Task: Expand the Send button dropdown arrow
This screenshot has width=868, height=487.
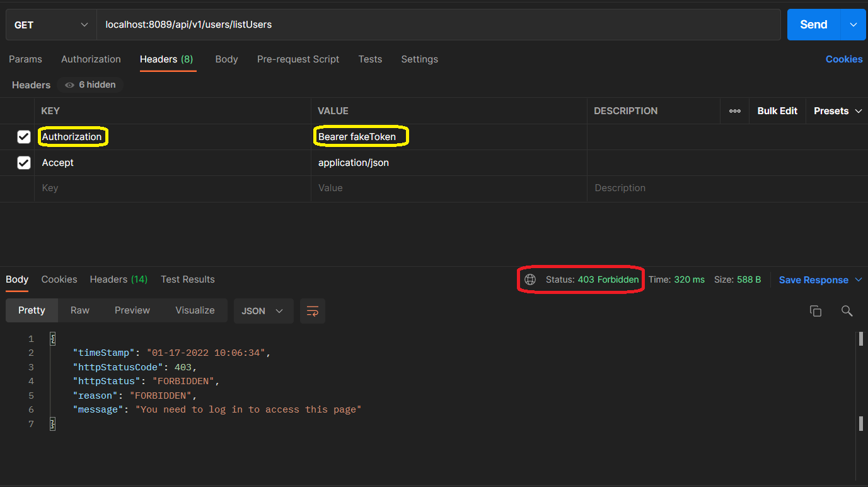Action: [854, 25]
